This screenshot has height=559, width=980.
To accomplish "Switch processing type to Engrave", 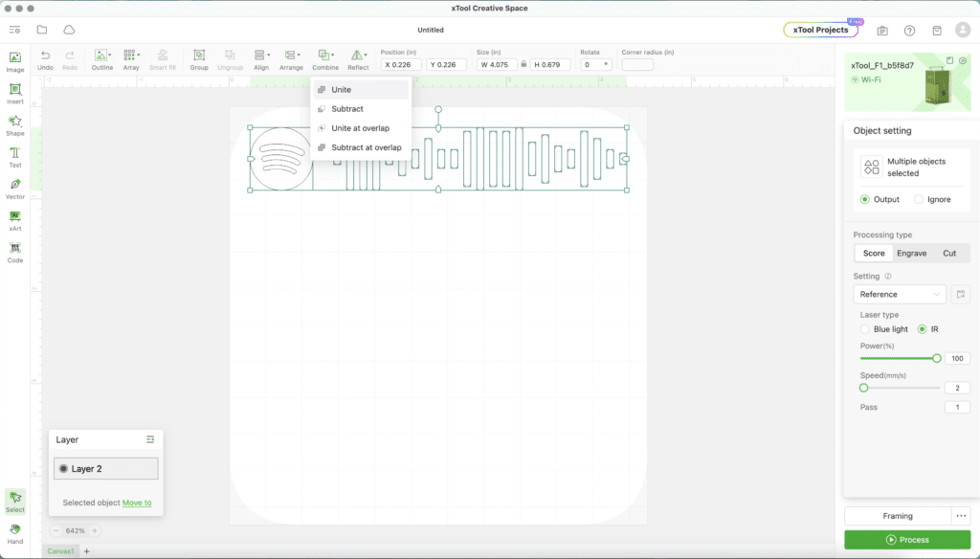I will (911, 254).
